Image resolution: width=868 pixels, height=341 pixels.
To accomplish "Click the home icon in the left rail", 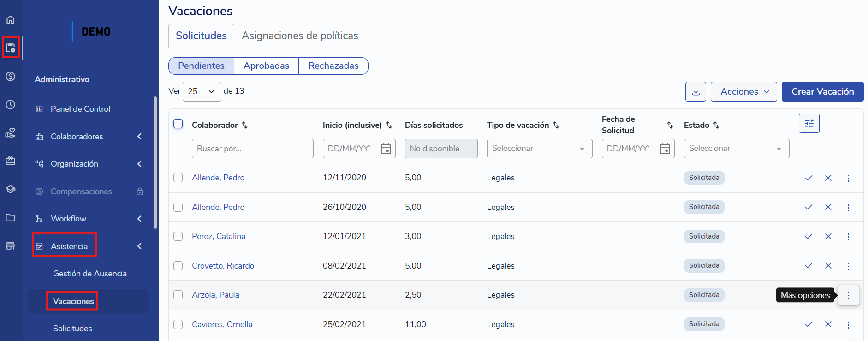I will tap(10, 20).
